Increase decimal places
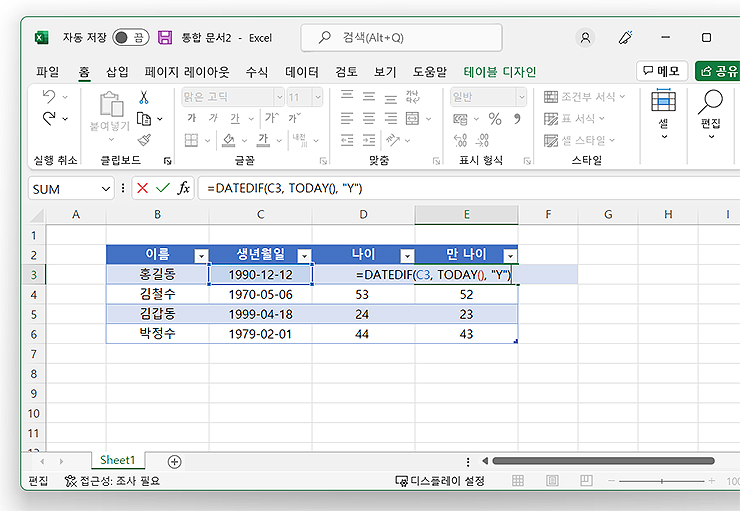 [x=460, y=140]
